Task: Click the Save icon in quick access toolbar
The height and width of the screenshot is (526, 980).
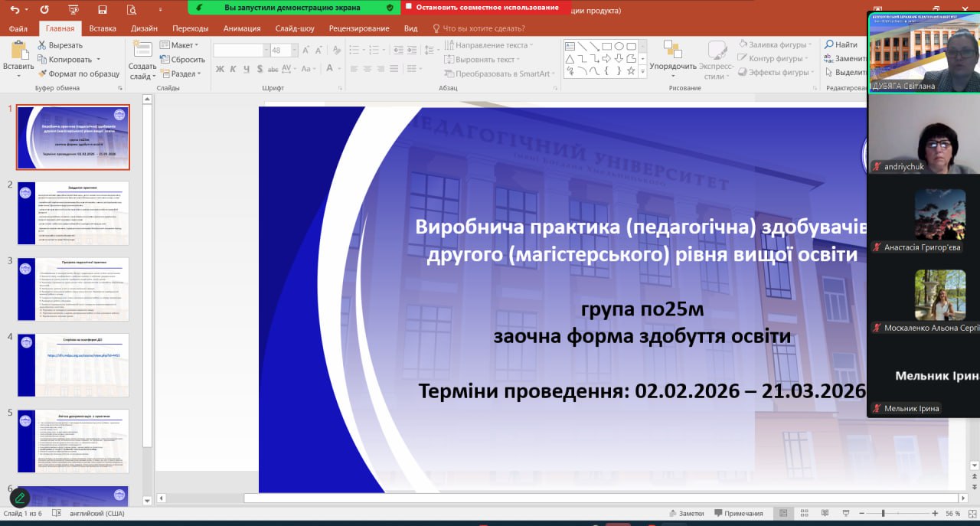Action: 102,10
